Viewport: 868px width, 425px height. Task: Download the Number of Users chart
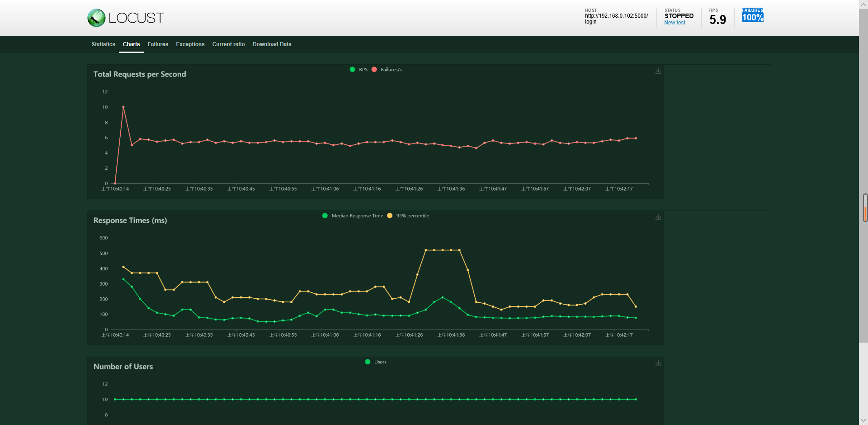click(658, 363)
